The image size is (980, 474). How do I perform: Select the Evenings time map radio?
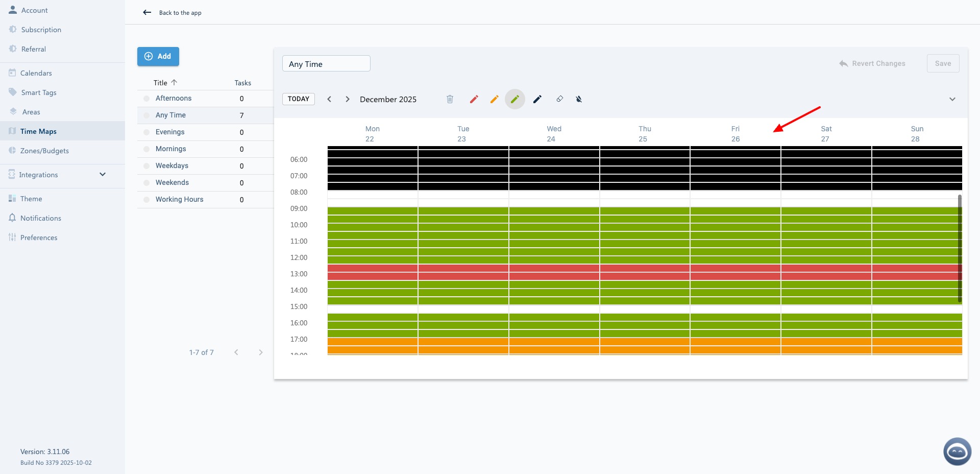pyautogui.click(x=146, y=132)
